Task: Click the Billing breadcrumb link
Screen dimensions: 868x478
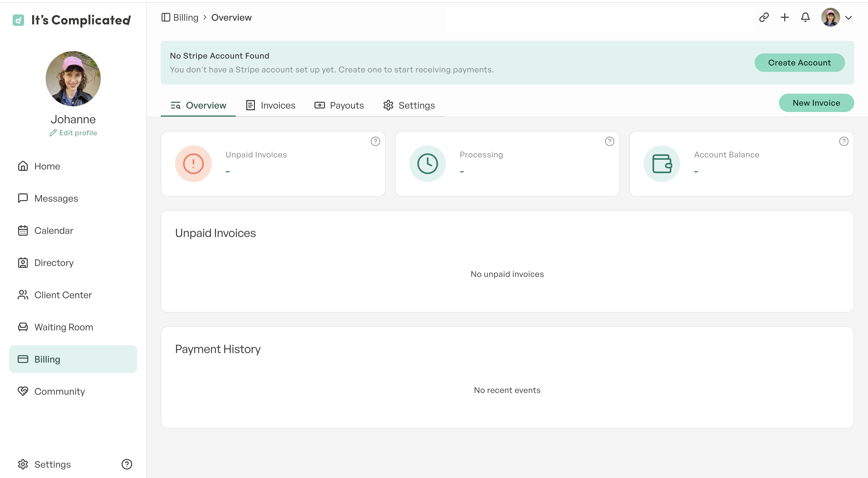Action: click(186, 17)
